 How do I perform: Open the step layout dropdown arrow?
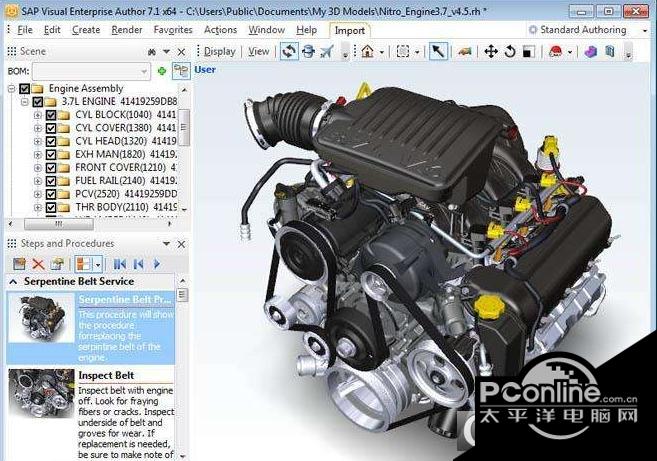coord(98,264)
